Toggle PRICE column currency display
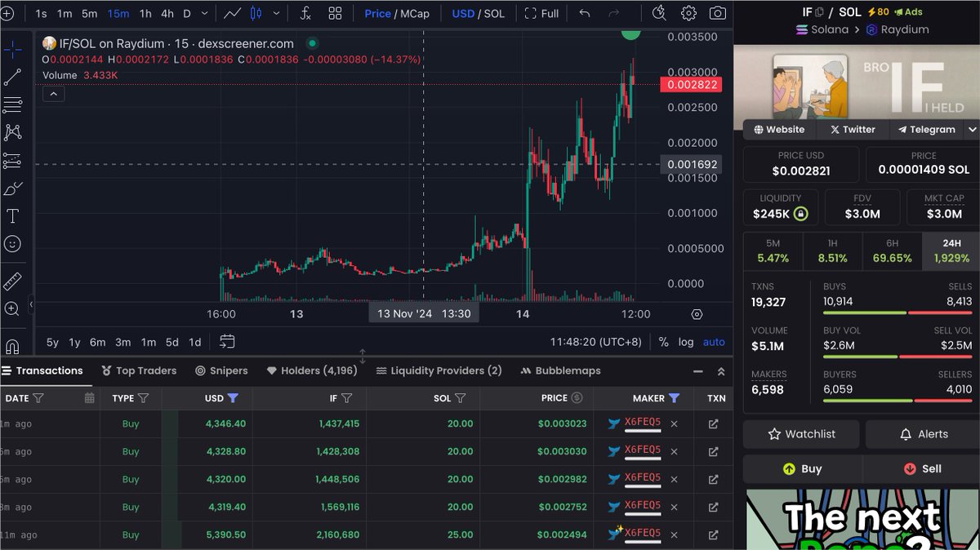 tap(577, 398)
